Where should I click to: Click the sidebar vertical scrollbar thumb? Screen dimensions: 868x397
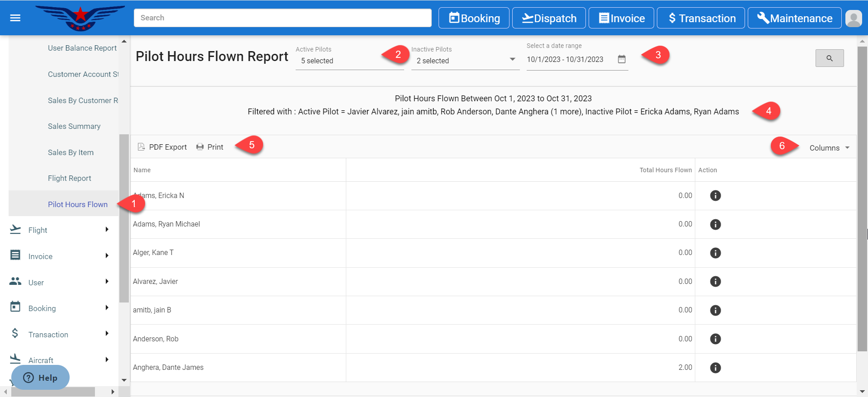[x=124, y=217]
